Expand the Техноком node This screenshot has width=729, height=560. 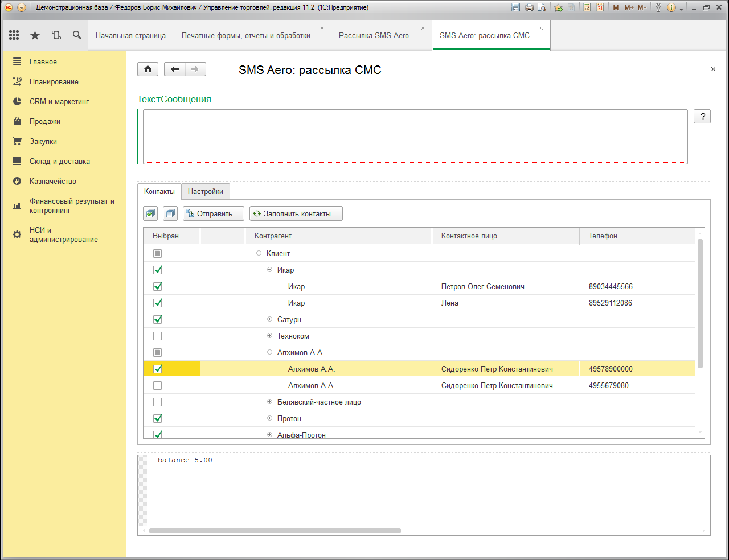point(270,336)
